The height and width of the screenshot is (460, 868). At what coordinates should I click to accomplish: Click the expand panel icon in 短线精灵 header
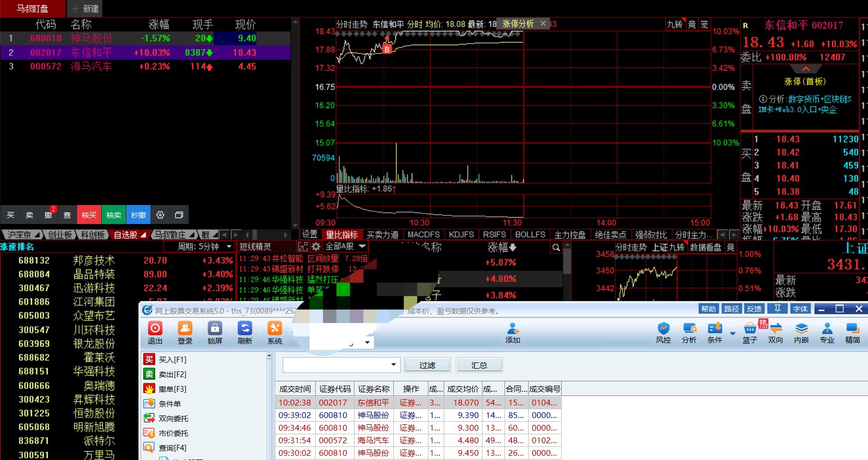pyautogui.click(x=303, y=247)
